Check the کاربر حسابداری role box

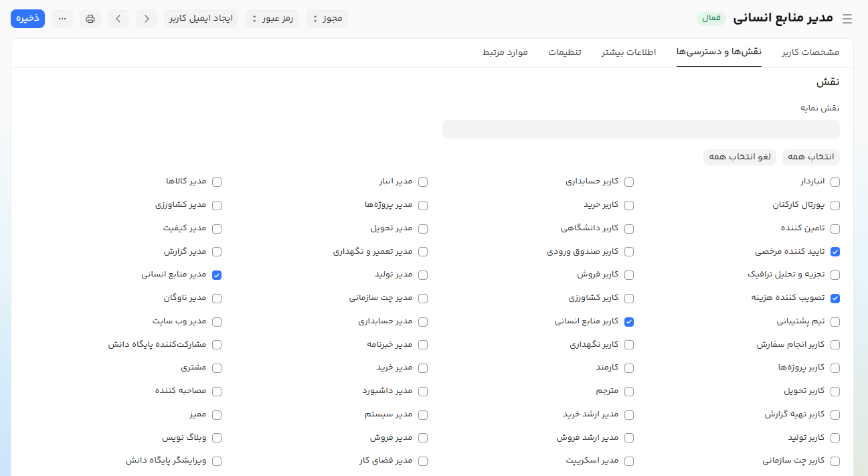[629, 182]
